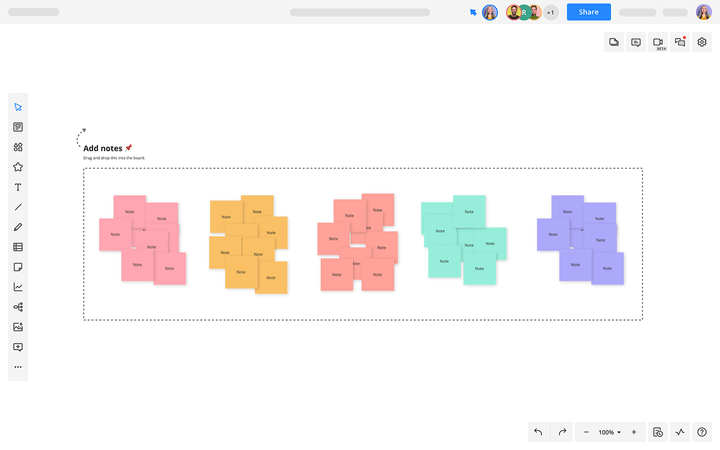Viewport: 720px width, 450px height.
Task: Select the pencil freehand tool
Action: coord(18,227)
